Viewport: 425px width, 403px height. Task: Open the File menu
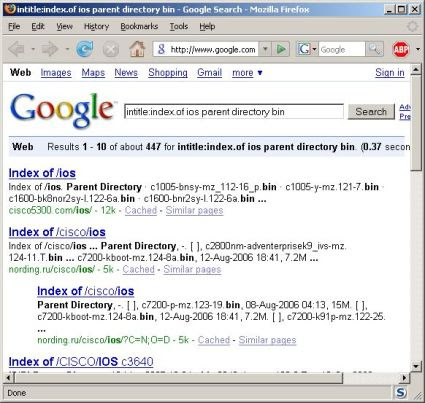coord(14,26)
